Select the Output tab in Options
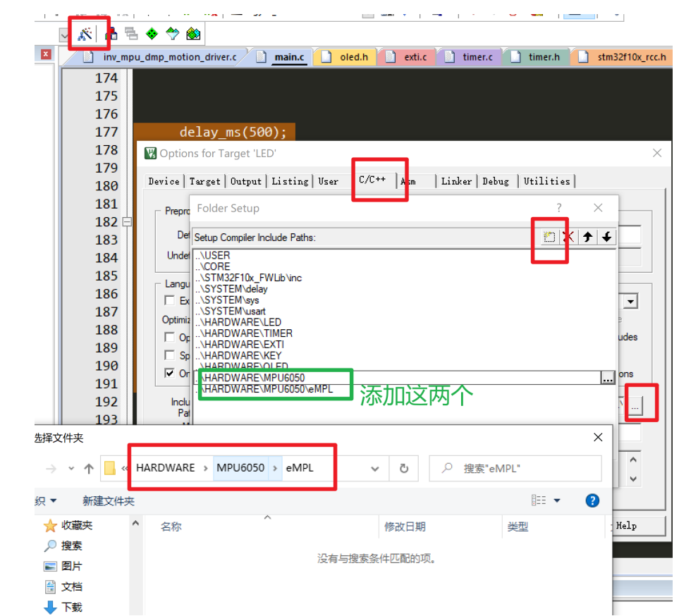Image resolution: width=679 pixels, height=616 pixels. (x=246, y=181)
